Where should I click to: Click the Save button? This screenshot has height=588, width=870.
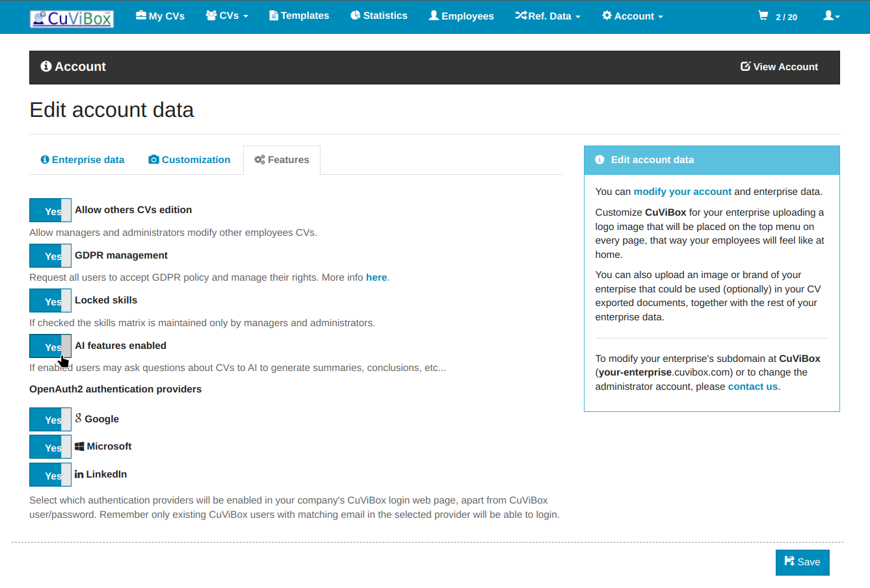[802, 562]
